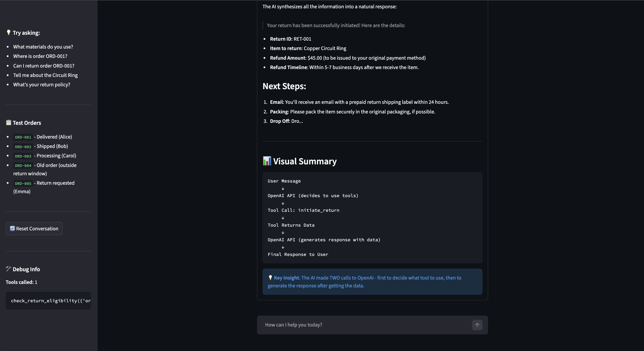This screenshot has height=351, width=644.
Task: Select the ORD-005 return requested code
Action: (x=23, y=183)
